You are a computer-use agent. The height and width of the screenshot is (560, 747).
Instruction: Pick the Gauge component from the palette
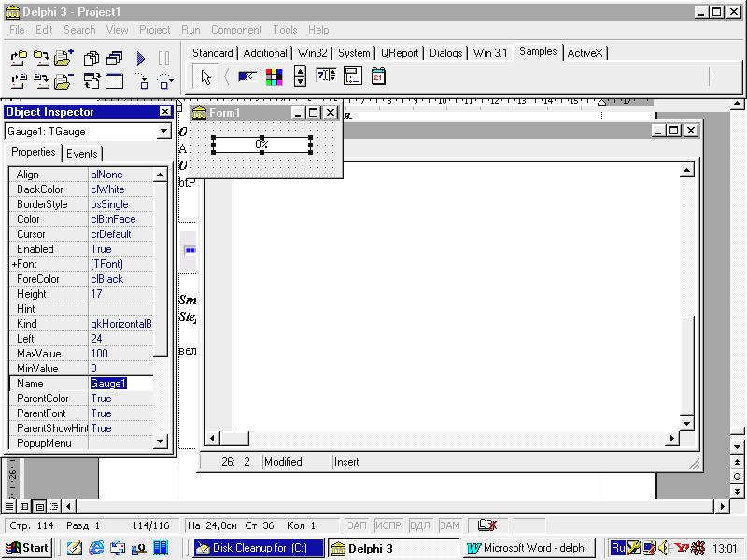pos(247,77)
